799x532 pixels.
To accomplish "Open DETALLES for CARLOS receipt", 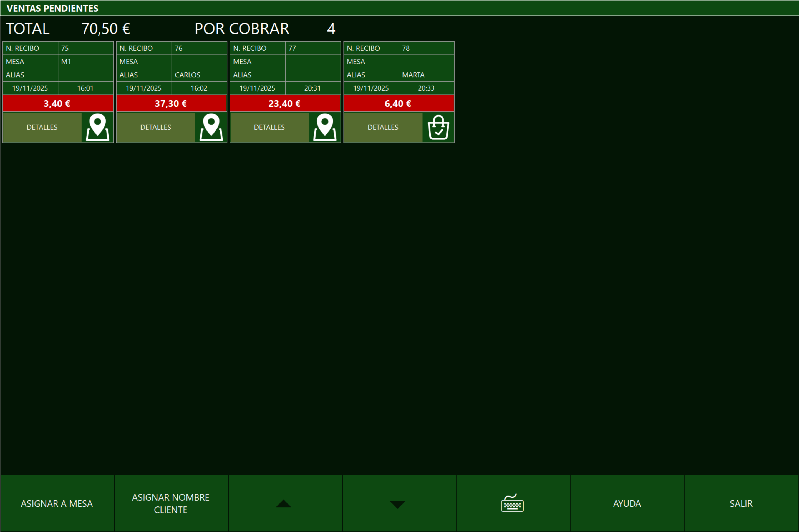I will pyautogui.click(x=155, y=127).
